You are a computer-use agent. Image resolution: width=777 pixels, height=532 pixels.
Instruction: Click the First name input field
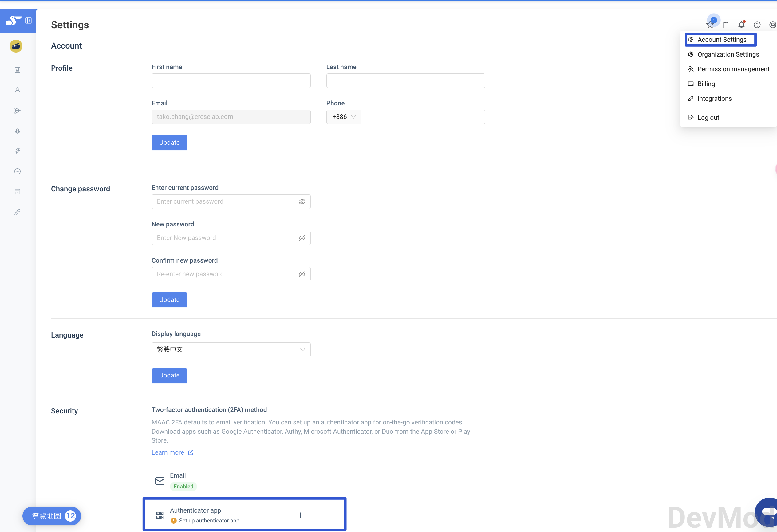(x=231, y=81)
